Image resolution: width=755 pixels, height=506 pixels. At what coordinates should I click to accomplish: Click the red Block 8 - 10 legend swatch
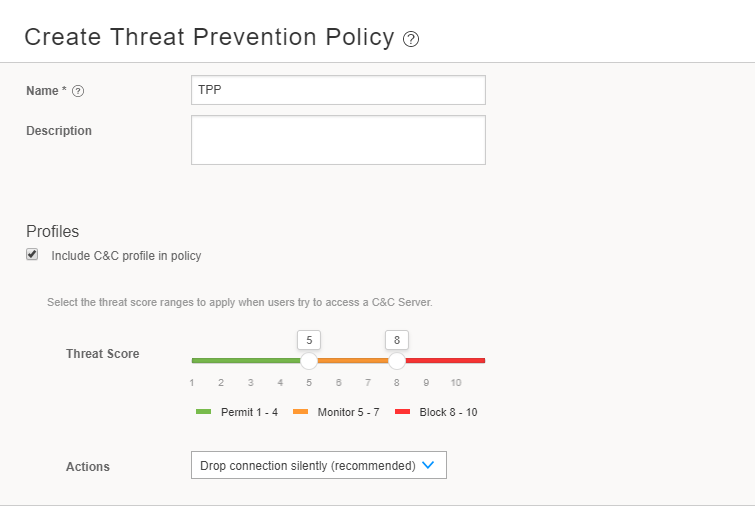coord(403,412)
